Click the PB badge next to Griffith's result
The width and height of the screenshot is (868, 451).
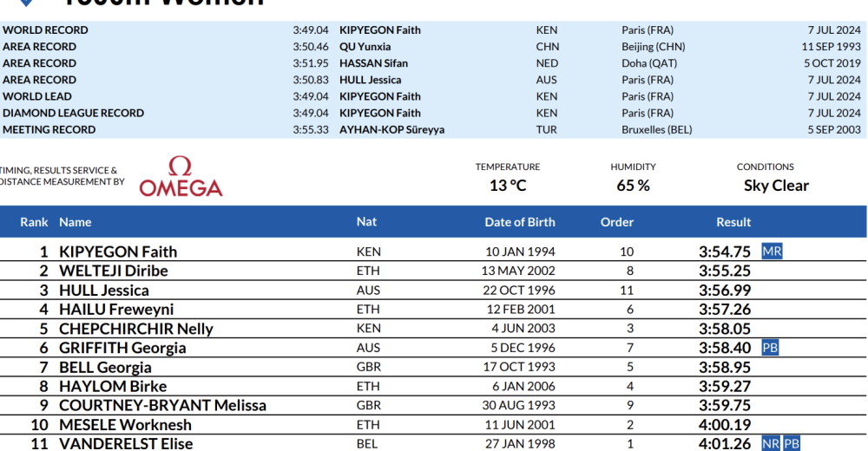pyautogui.click(x=770, y=348)
